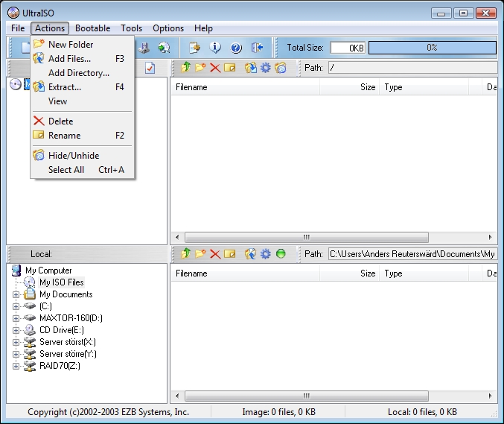The width and height of the screenshot is (504, 424).
Task: Click the Rename icon in image toolbar
Action: (x=229, y=68)
